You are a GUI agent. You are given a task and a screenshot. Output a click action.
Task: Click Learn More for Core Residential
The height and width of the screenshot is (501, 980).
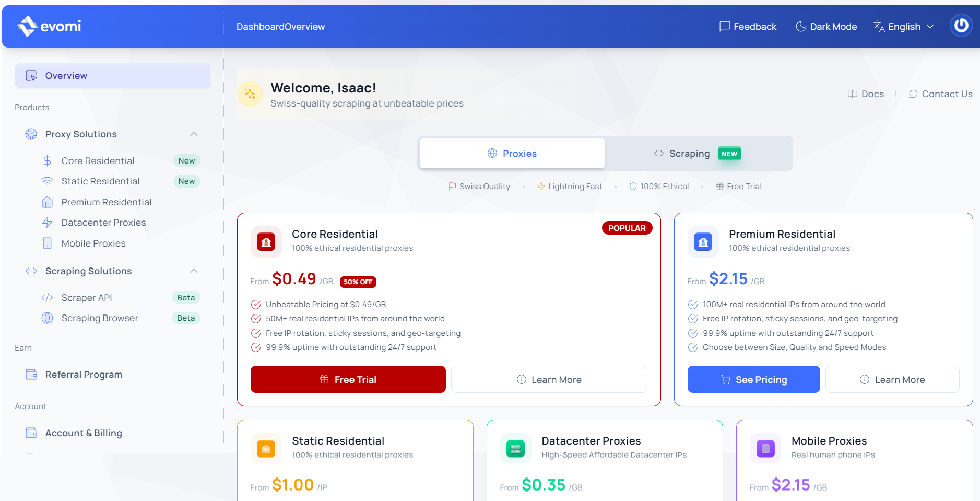549,379
